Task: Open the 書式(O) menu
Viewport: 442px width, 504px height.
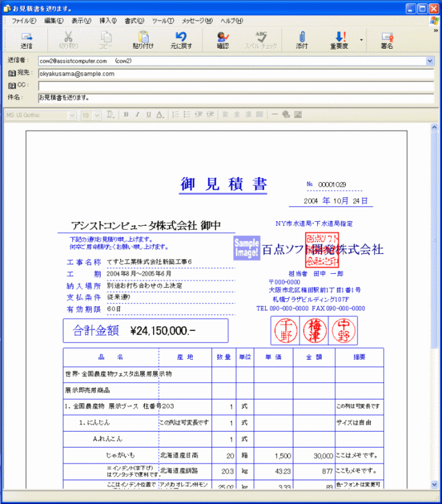Action: pos(135,21)
